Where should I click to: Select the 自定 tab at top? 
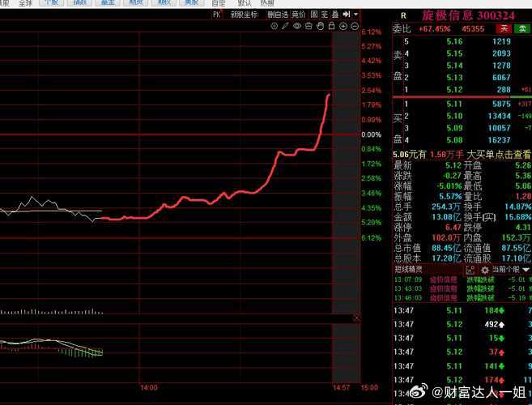(218, 3)
